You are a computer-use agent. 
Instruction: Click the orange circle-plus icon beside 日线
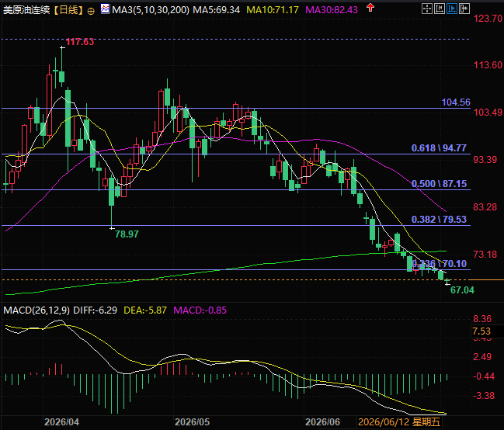tap(91, 11)
